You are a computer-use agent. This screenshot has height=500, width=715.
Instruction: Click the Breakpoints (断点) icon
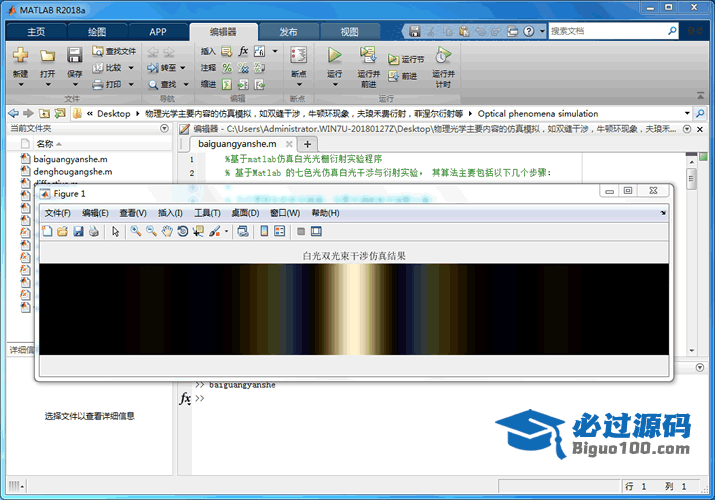299,55
